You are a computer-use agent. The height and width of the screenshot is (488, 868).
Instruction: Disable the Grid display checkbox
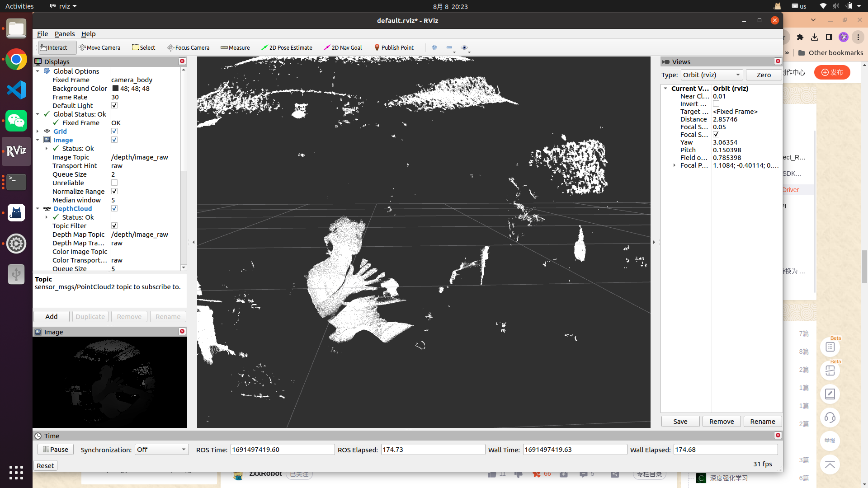(114, 131)
